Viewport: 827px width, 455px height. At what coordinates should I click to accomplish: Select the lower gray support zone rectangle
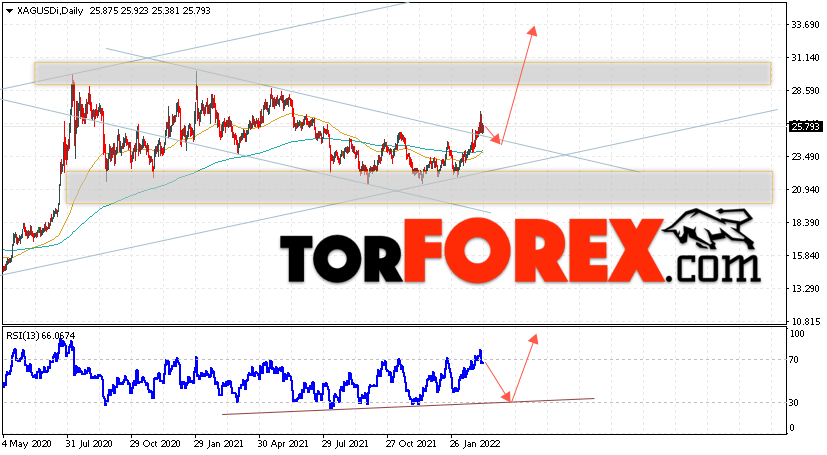click(419, 187)
